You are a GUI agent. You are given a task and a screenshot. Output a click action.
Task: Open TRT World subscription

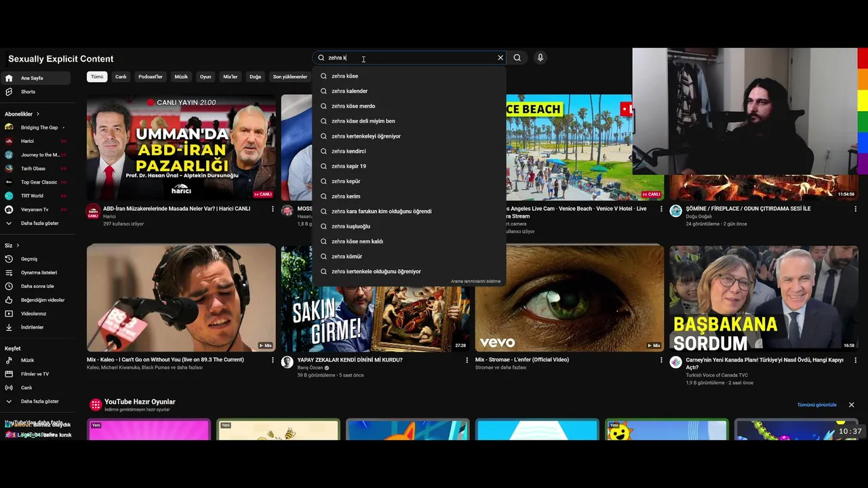(x=35, y=195)
